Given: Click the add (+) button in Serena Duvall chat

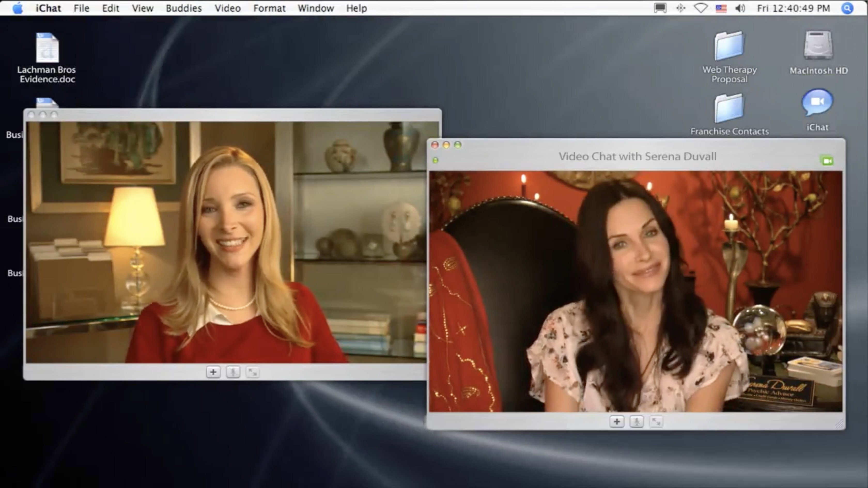Looking at the screenshot, I should click(617, 422).
